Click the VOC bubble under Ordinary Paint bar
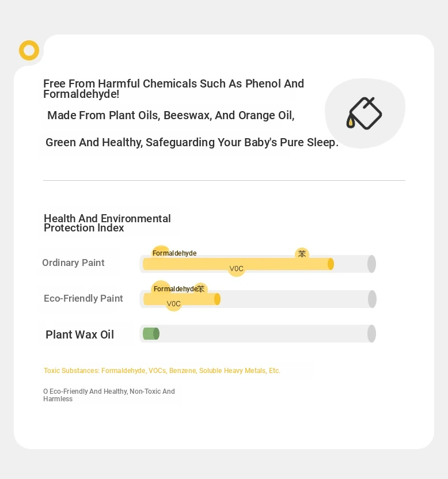The image size is (448, 479). click(x=237, y=268)
